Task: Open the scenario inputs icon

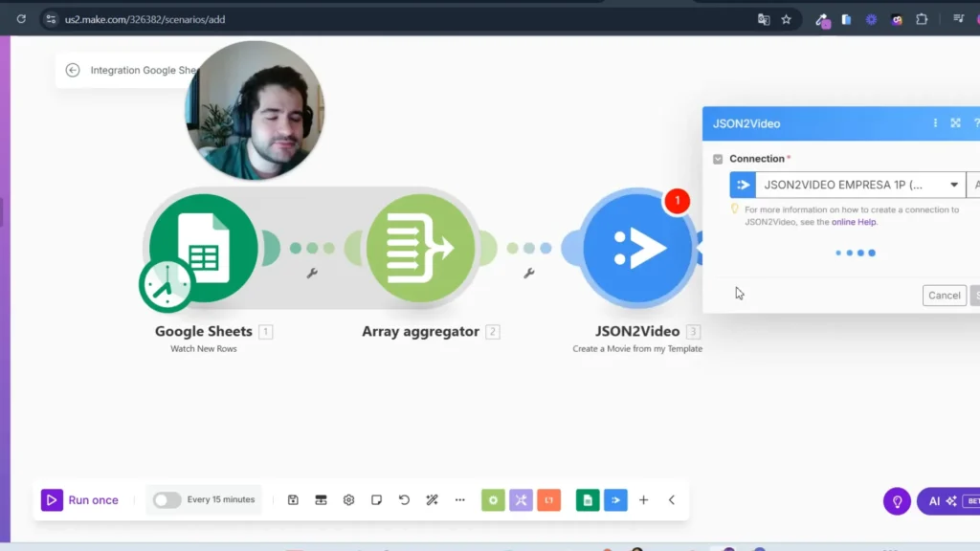Action: pyautogui.click(x=321, y=499)
